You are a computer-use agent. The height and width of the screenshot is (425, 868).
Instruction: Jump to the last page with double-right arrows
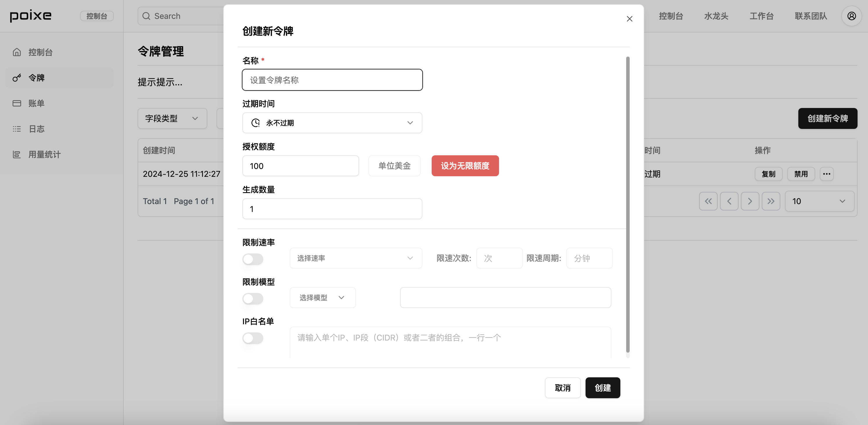click(x=771, y=201)
